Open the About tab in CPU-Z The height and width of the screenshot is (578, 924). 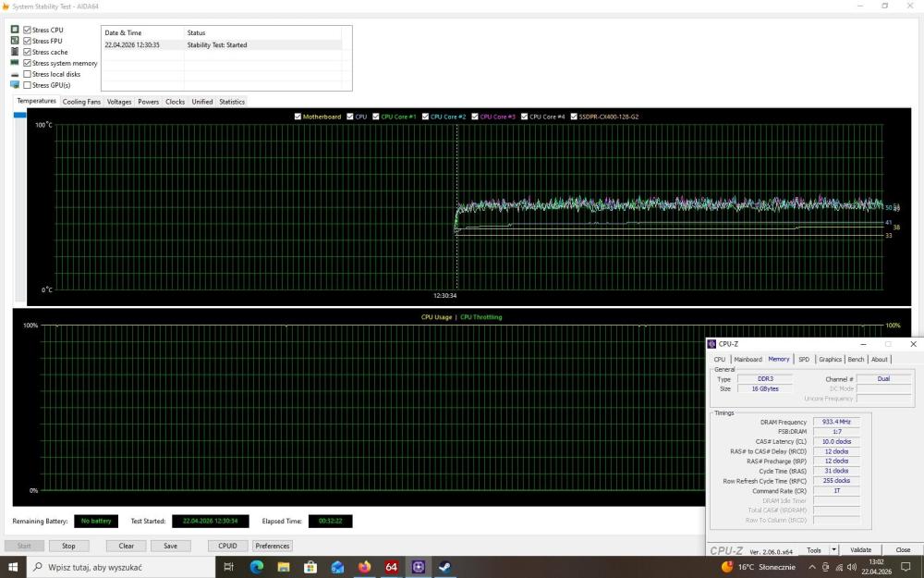pos(880,359)
